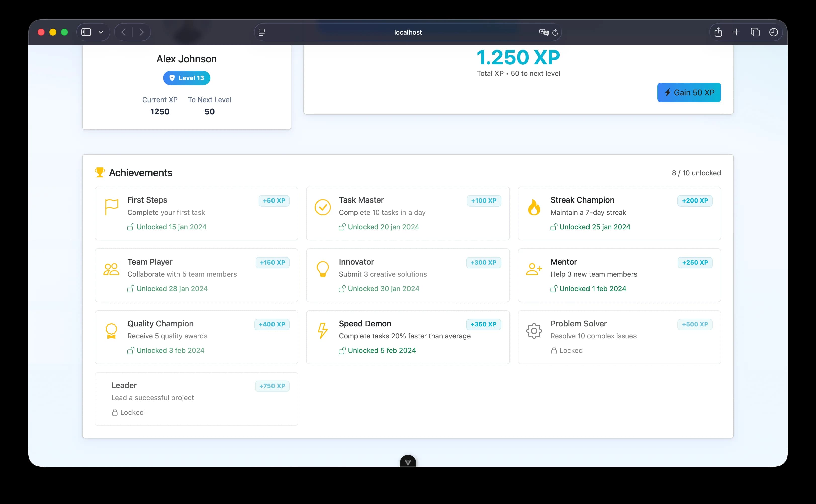816x504 pixels.
Task: Expand the sidebar options chevron
Action: 101,32
